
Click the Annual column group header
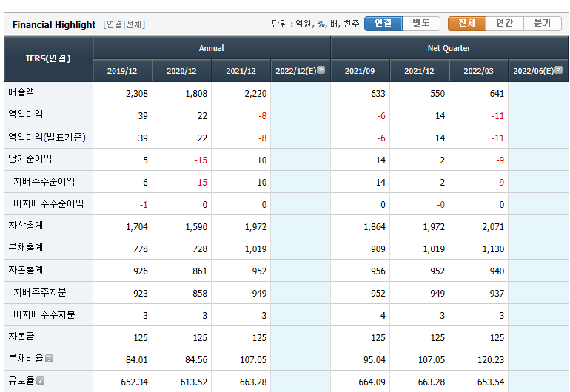point(212,48)
